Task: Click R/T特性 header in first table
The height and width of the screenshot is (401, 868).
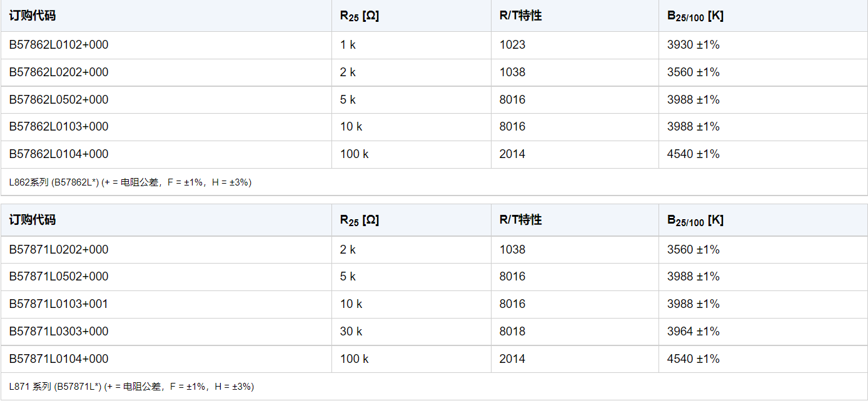Action: 520,16
